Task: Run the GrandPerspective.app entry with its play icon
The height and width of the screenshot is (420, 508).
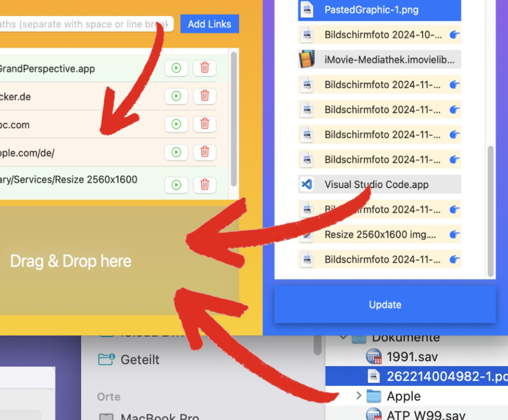Action: (176, 68)
